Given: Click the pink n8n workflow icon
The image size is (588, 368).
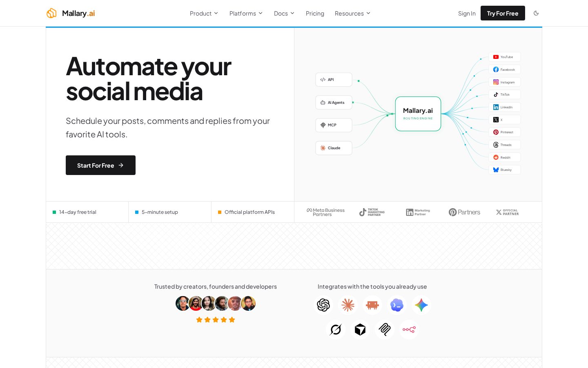Looking at the screenshot, I should pos(409,330).
